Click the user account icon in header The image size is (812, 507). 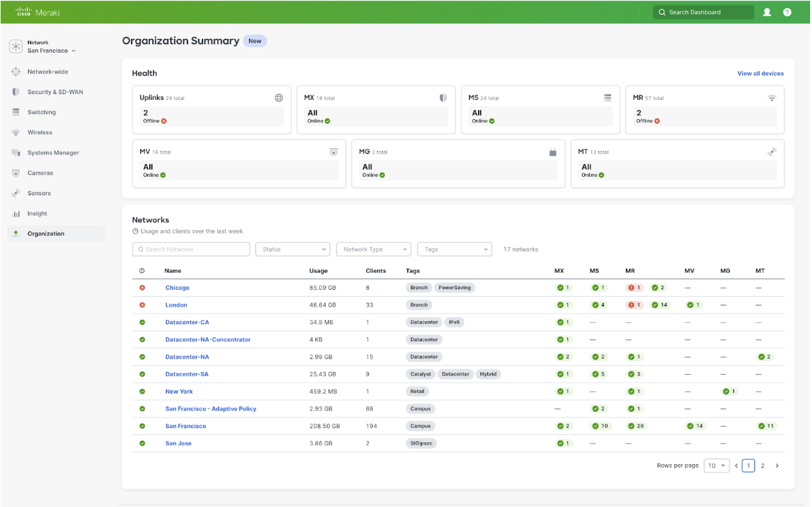[x=767, y=12]
